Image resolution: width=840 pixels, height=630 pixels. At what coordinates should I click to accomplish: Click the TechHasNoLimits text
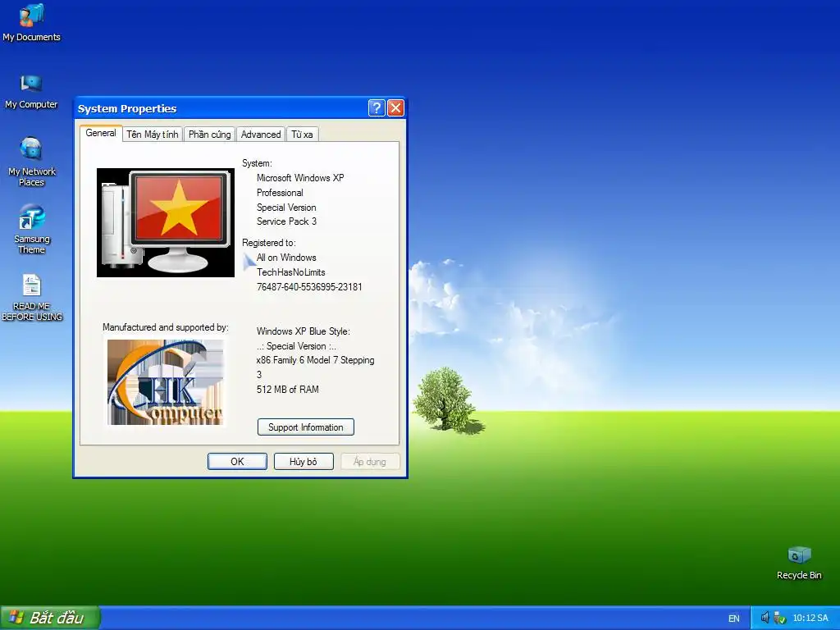[x=291, y=272]
